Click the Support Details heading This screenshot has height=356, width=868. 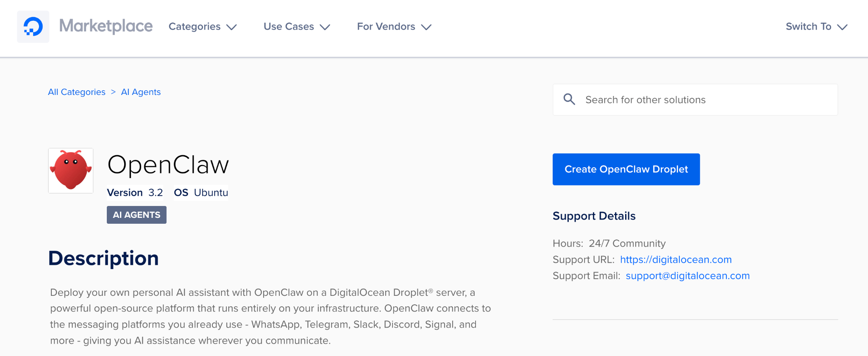[594, 216]
